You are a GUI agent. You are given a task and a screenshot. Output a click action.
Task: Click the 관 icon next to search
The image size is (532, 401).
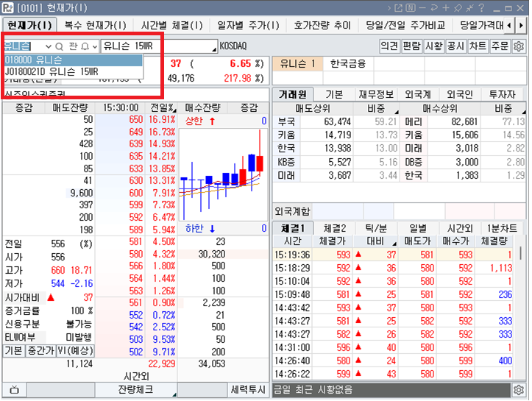[x=73, y=46]
